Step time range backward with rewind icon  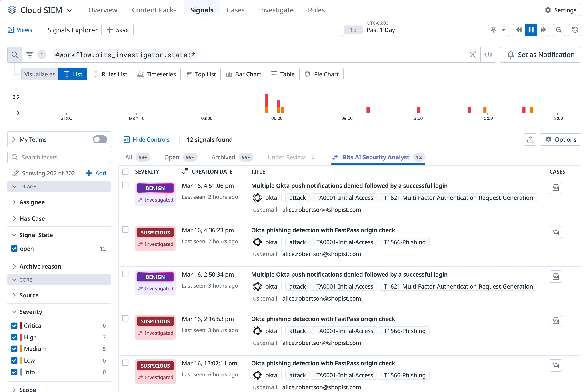click(519, 30)
